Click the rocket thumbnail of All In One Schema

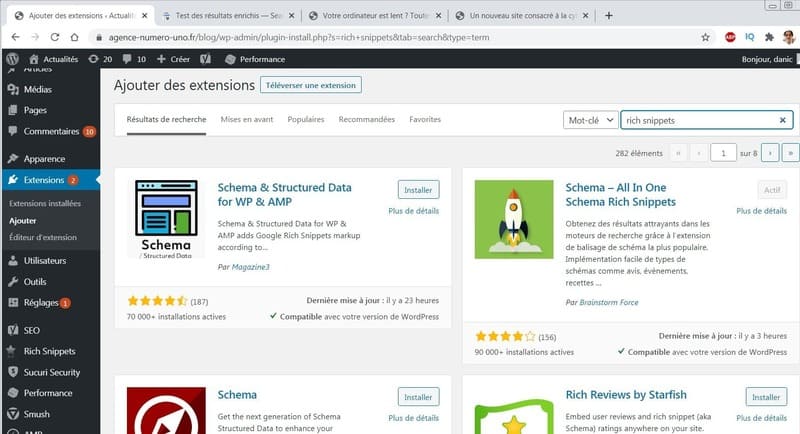[x=514, y=219]
